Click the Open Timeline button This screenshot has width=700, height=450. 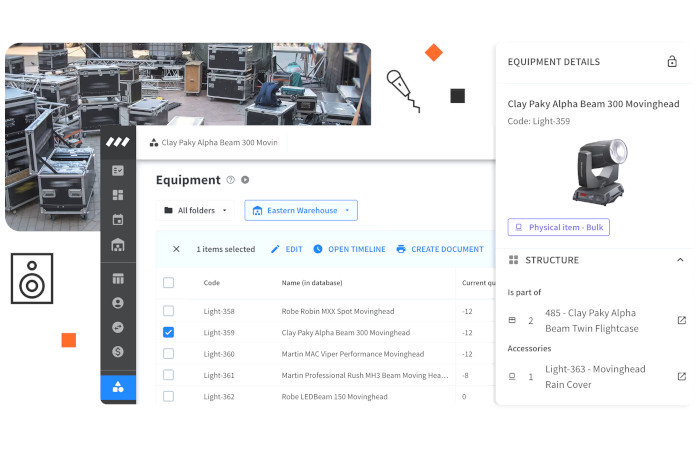click(350, 249)
